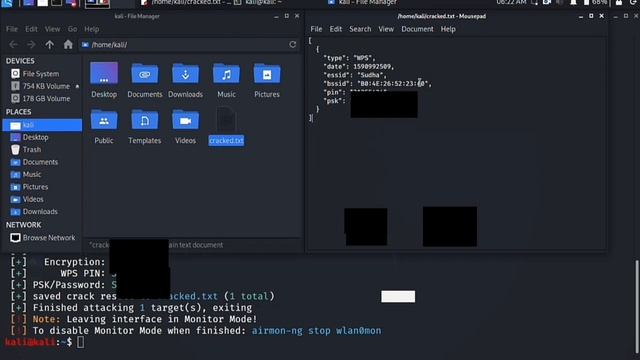Open the Public folder icon
This screenshot has width=640, height=360.
point(104,120)
